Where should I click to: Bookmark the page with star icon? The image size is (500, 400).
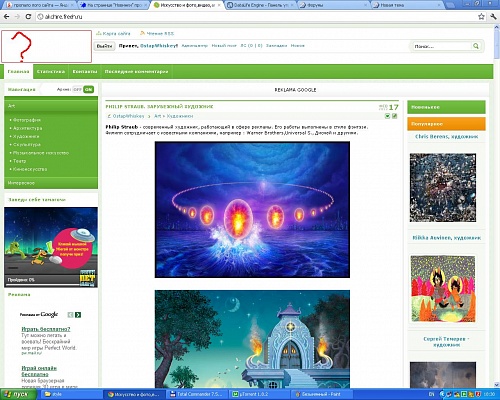click(x=481, y=16)
